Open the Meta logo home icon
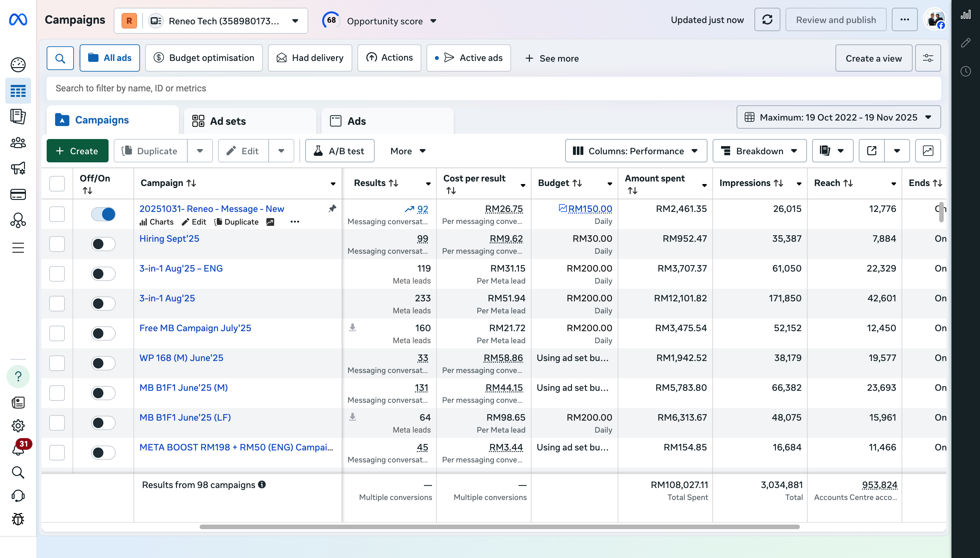The image size is (980, 558). (18, 19)
